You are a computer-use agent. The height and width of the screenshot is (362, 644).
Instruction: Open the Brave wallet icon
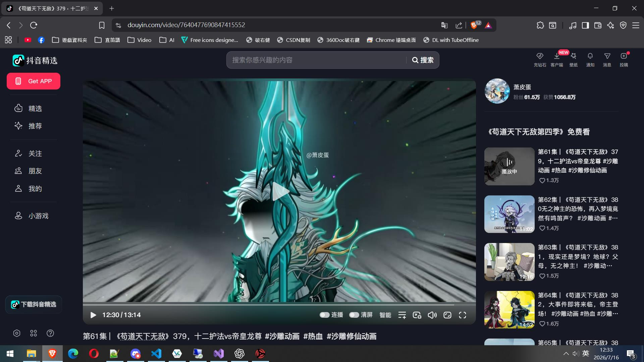point(598,25)
